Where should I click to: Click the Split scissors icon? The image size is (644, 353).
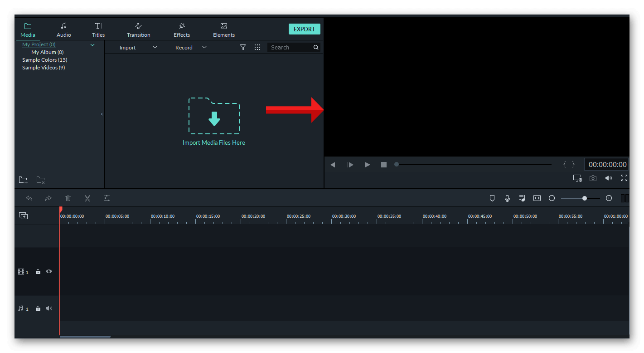point(87,198)
